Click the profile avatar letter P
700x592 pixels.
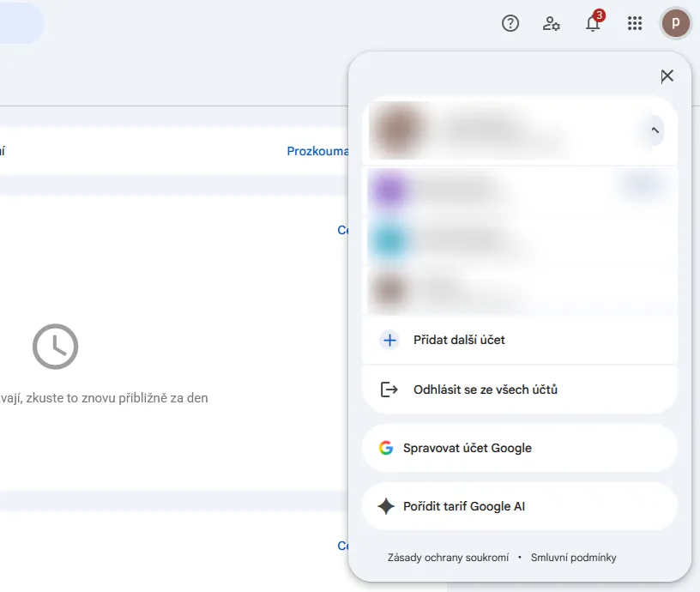pos(675,23)
